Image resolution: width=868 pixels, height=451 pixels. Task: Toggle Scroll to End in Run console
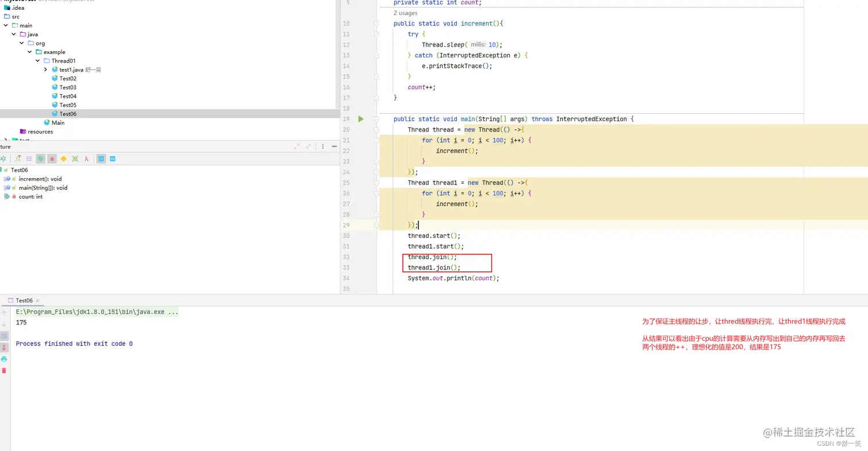tap(4, 348)
